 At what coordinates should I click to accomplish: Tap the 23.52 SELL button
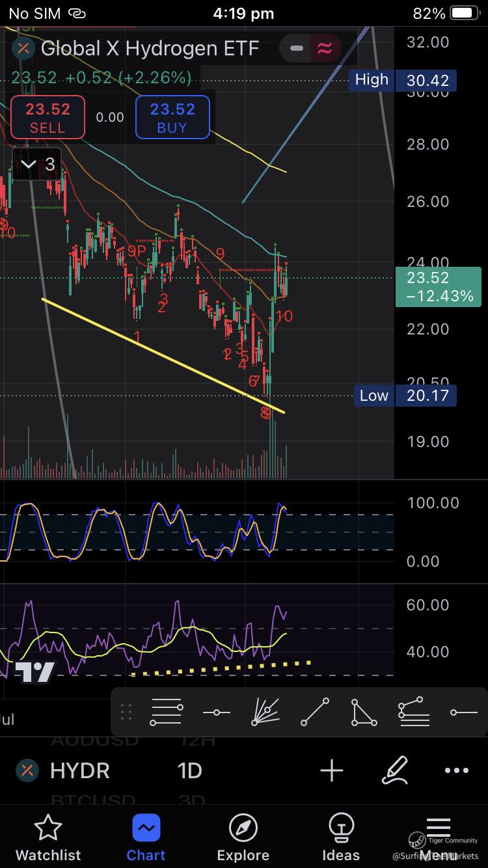(x=47, y=117)
